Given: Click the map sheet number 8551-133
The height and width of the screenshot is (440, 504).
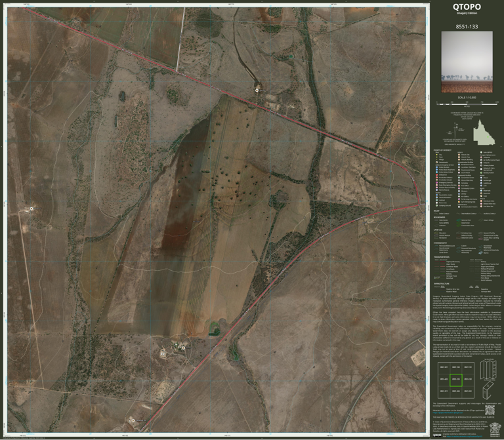Looking at the screenshot, I should click(x=467, y=27).
